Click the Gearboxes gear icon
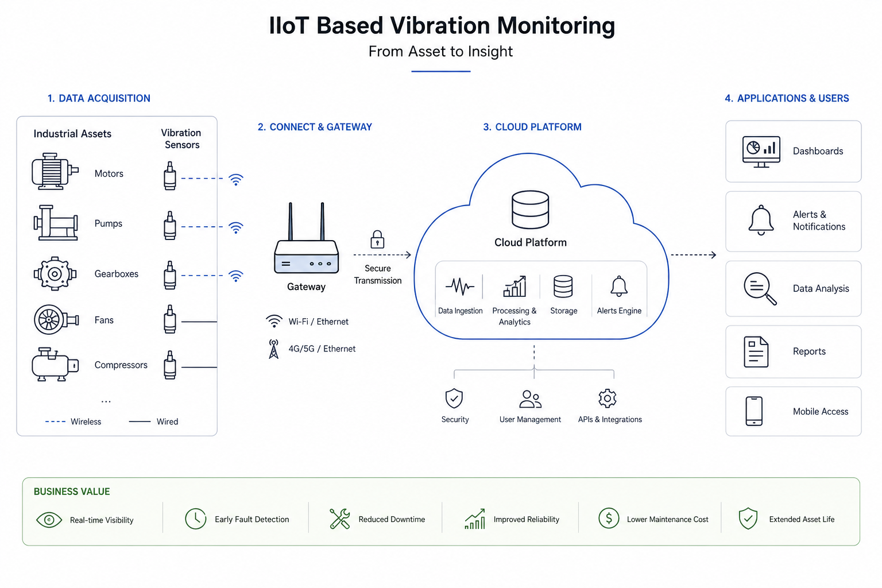 click(55, 274)
